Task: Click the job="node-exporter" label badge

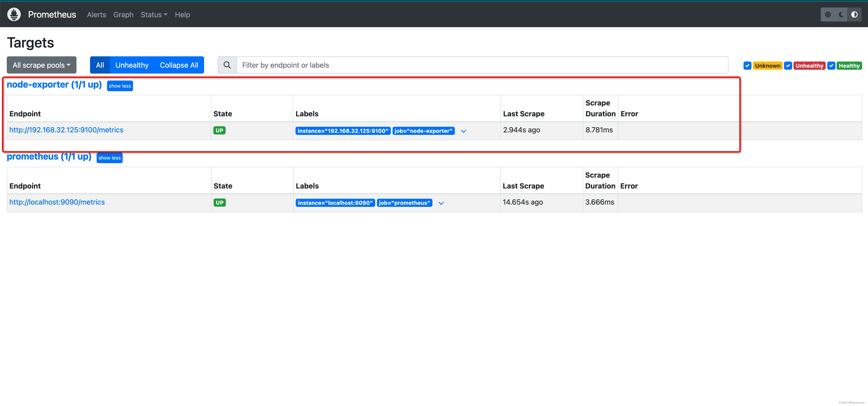Action: [423, 131]
